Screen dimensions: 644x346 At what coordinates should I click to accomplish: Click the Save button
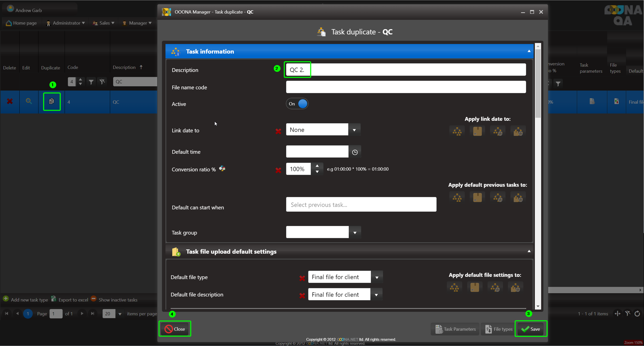point(531,329)
